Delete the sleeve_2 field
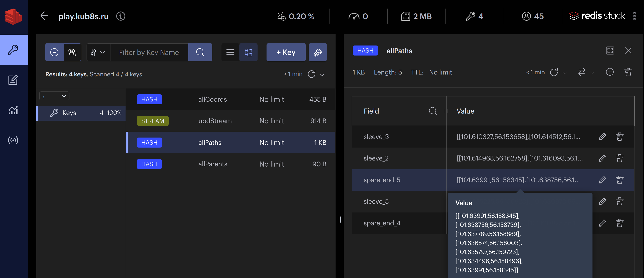The width and height of the screenshot is (644, 278). 620,158
